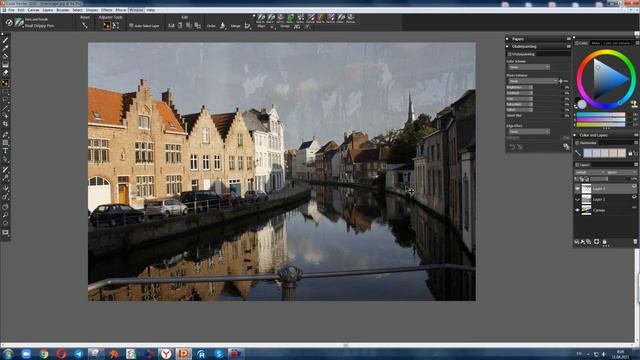Lock the harmony swatches with padlock icon
The height and width of the screenshot is (360, 640).
(x=630, y=153)
